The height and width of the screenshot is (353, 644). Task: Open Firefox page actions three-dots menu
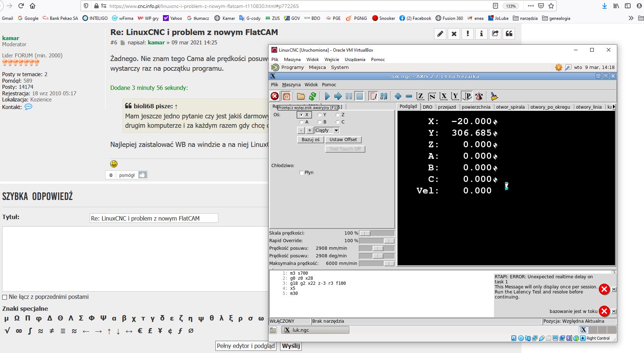531,6
